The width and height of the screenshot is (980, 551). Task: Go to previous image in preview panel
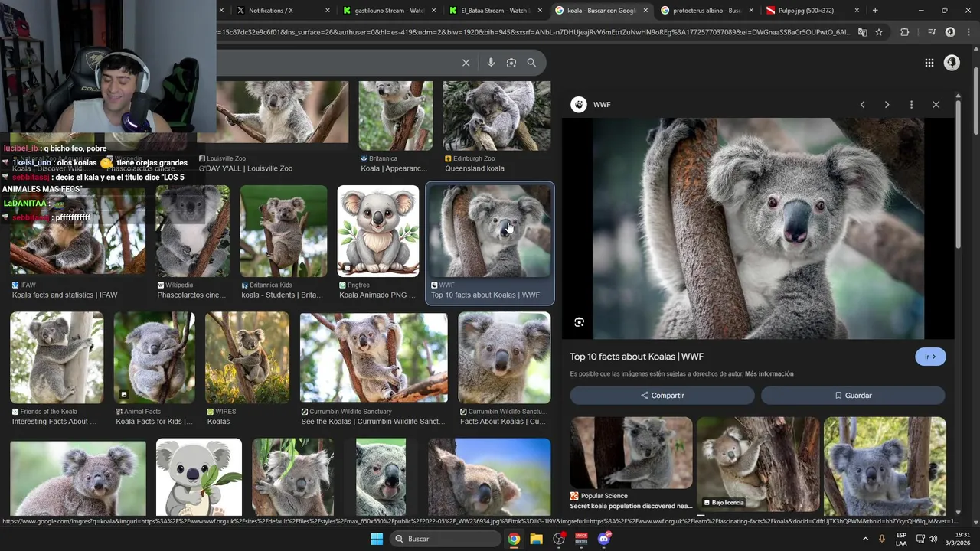click(x=862, y=105)
